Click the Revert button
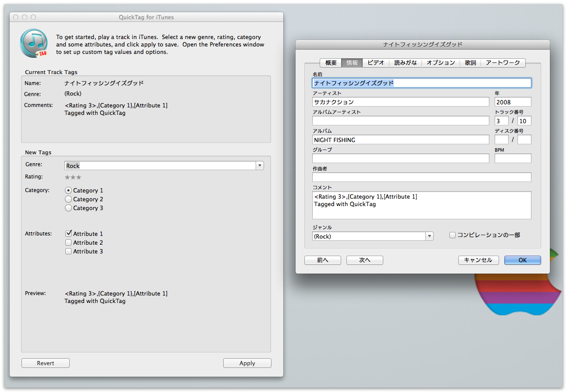Viewport: 567px width, 392px height. (46, 363)
